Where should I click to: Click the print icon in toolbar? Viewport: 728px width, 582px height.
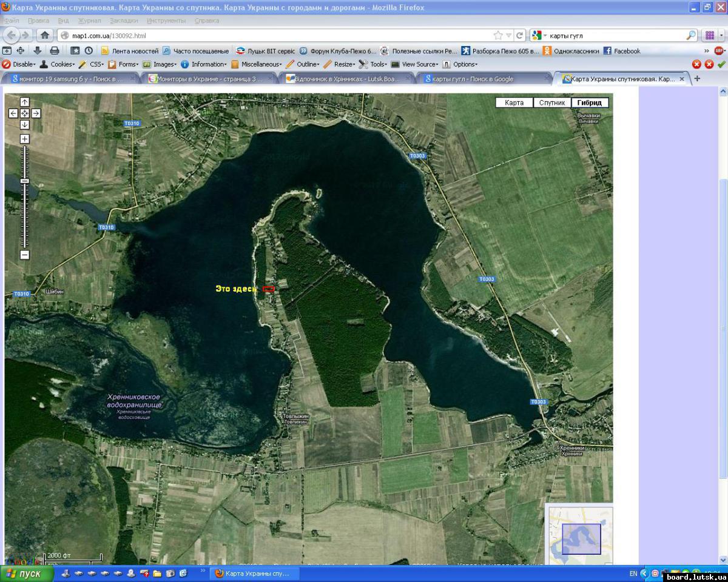pos(55,51)
